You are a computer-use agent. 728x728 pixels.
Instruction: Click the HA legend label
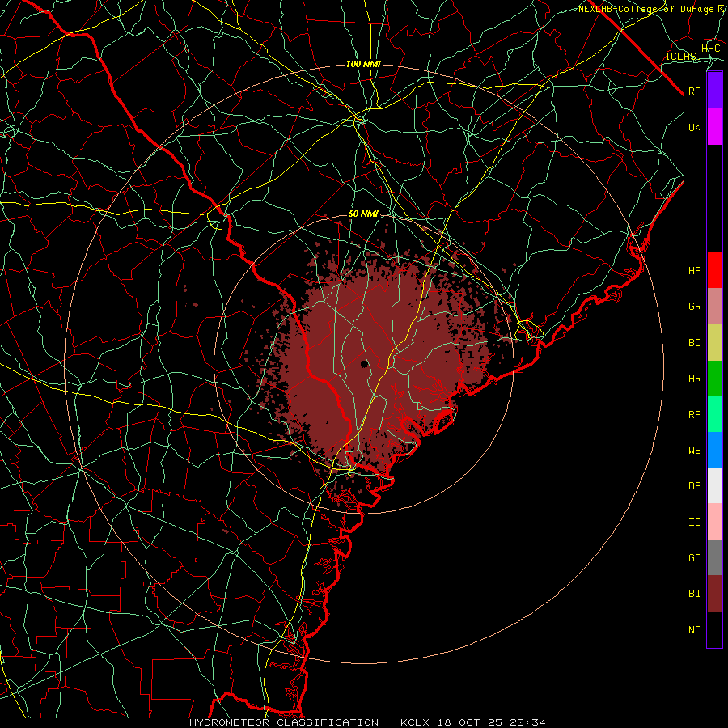pyautogui.click(x=695, y=271)
